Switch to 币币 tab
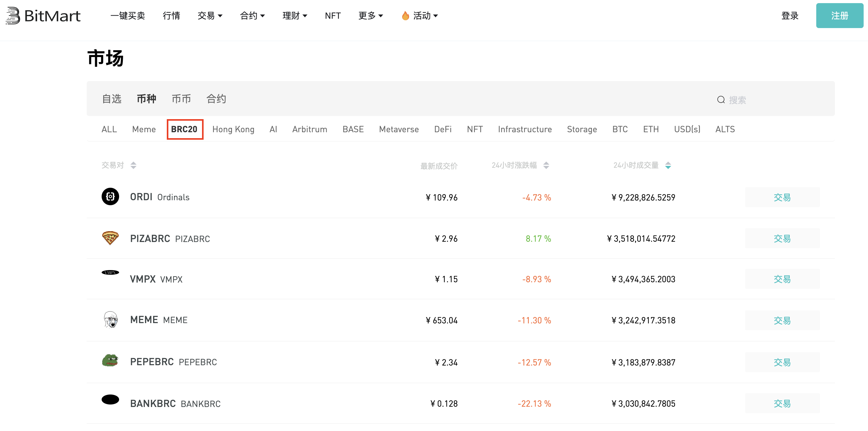 [x=181, y=99]
